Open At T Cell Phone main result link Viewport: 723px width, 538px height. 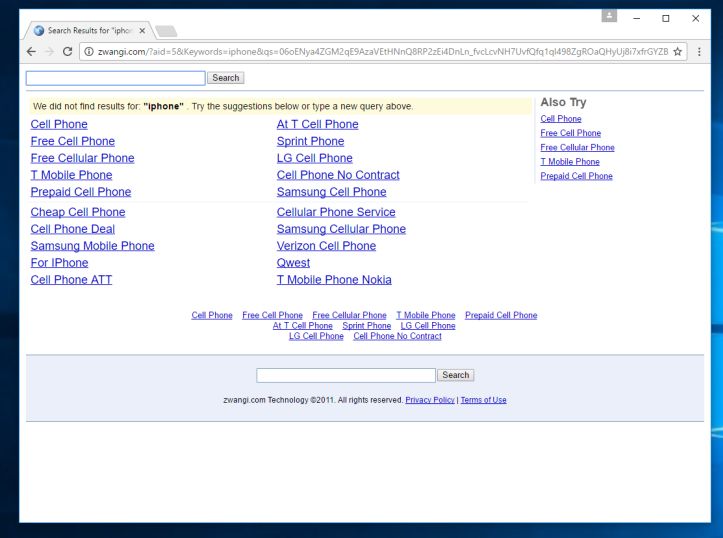coord(318,124)
